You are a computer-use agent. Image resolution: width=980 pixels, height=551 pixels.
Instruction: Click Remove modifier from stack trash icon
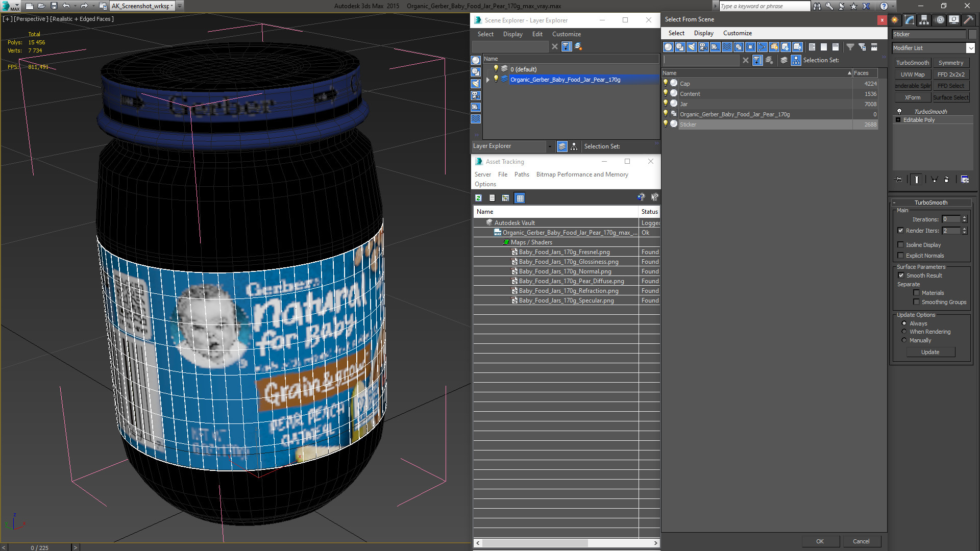[946, 180]
